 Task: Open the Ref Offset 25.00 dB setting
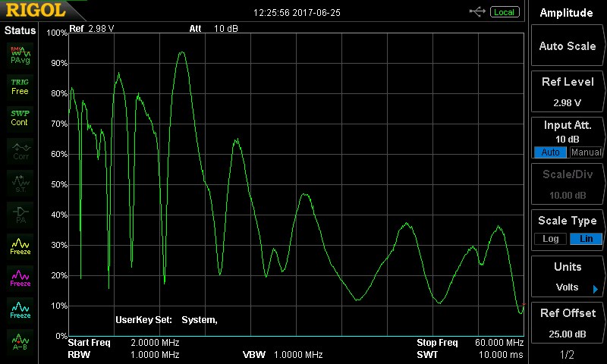coord(567,323)
